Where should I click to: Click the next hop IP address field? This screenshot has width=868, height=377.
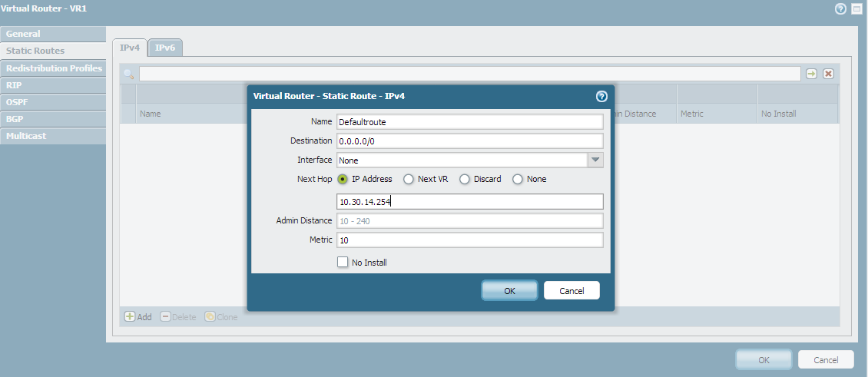point(470,201)
